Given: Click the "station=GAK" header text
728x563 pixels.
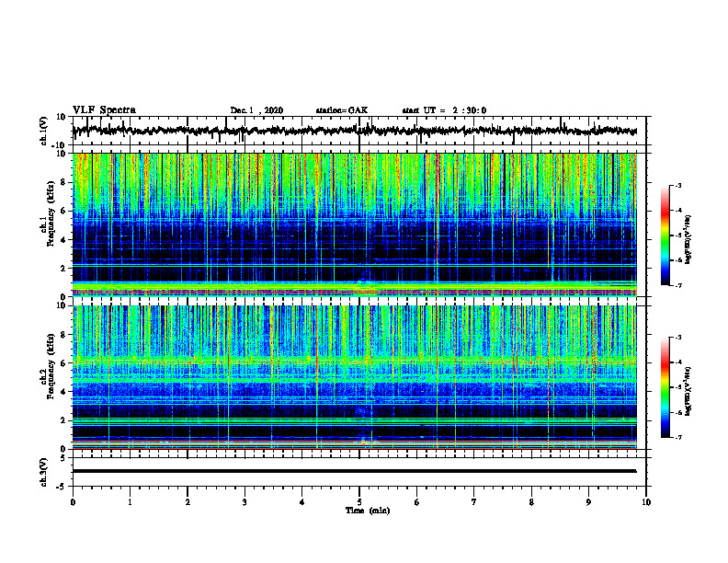Looking at the screenshot, I should pyautogui.click(x=342, y=110).
